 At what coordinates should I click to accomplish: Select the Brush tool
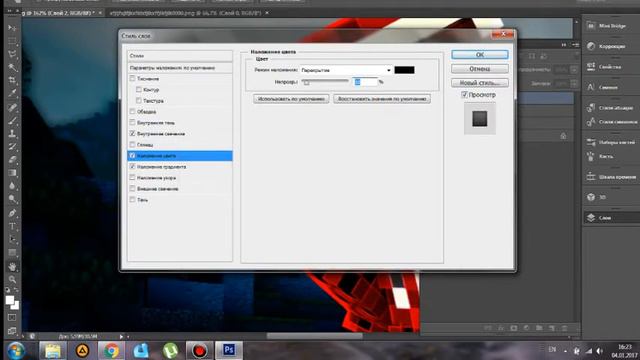point(12,120)
